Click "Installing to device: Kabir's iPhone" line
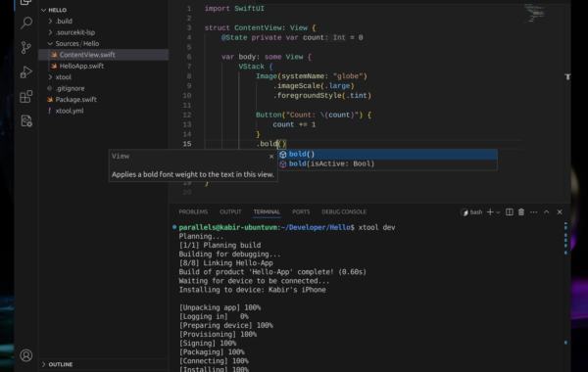 (253, 290)
